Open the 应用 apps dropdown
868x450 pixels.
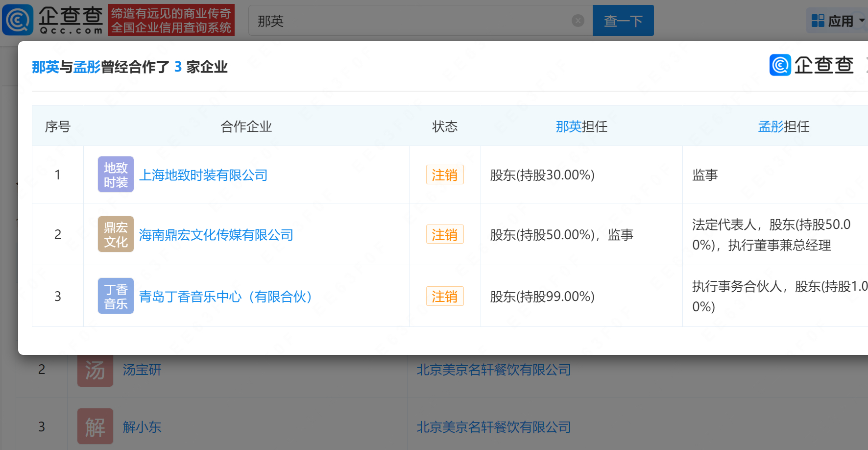coord(837,21)
